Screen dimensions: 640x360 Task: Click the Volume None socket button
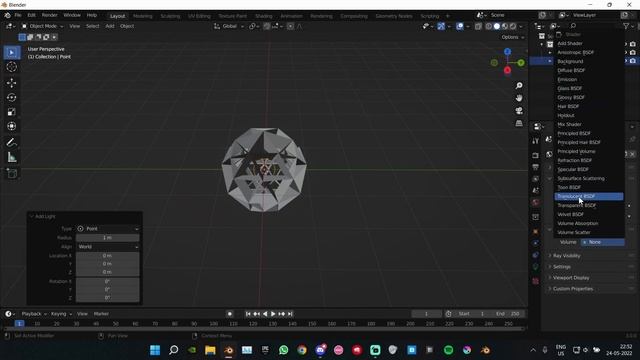(602, 242)
